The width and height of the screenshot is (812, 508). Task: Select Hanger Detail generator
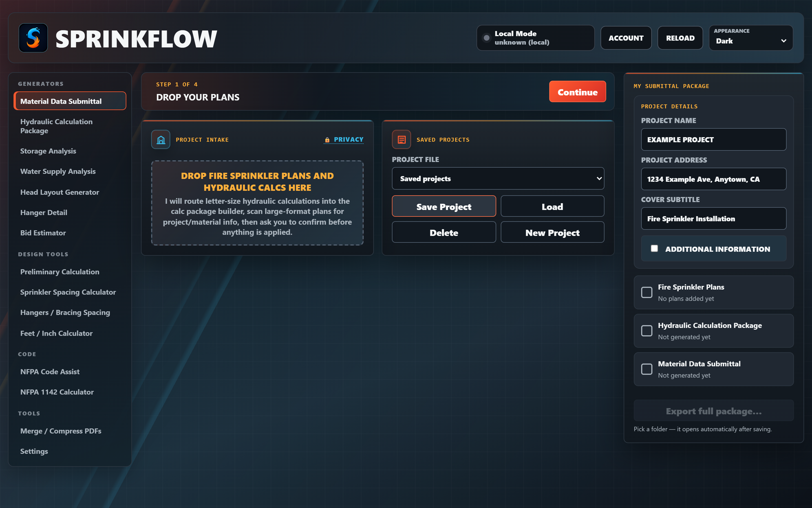tap(70, 213)
